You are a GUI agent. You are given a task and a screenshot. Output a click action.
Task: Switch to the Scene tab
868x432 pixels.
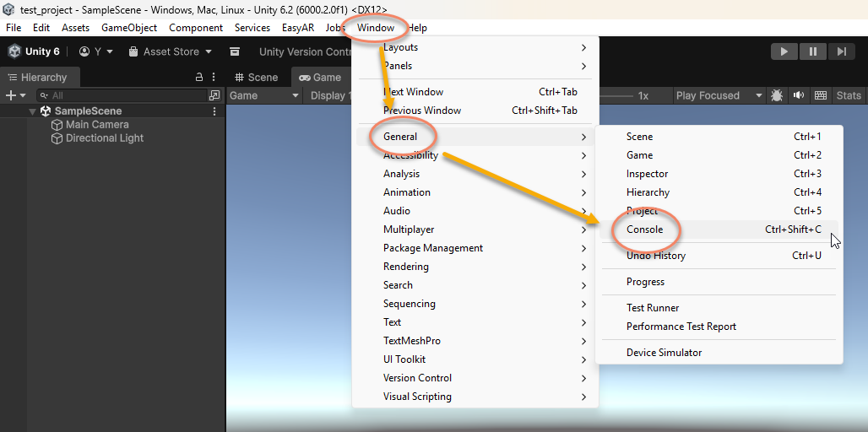[257, 77]
